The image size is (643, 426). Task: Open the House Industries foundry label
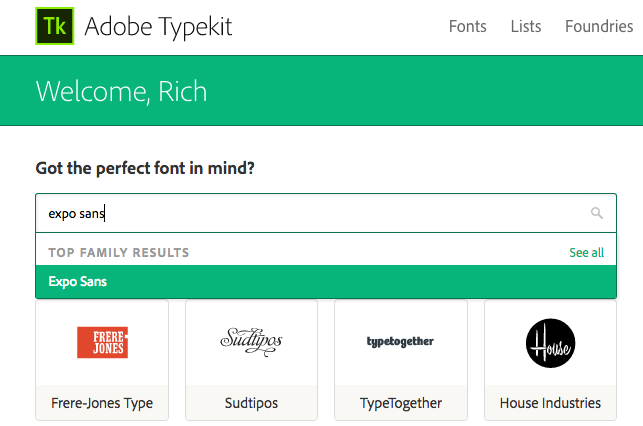point(550,403)
